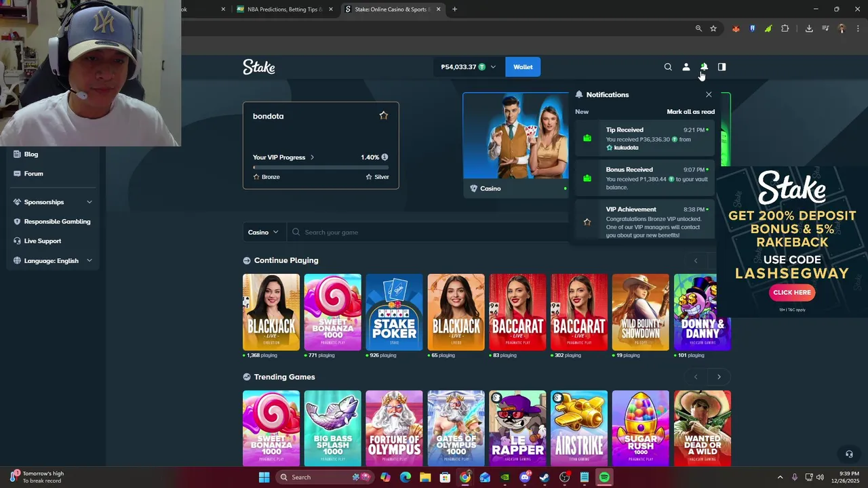This screenshot has width=868, height=488.
Task: Open Blog in the sidebar
Action: coord(31,154)
